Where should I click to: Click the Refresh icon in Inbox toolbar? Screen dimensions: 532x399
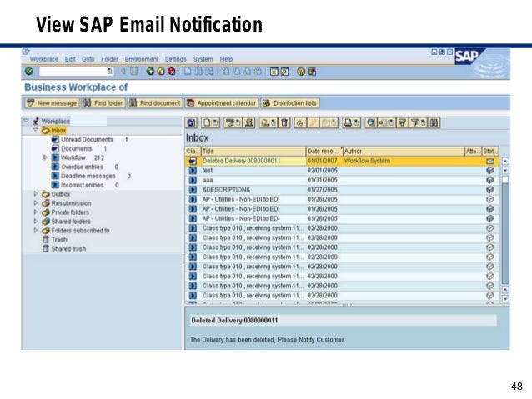tap(191, 122)
